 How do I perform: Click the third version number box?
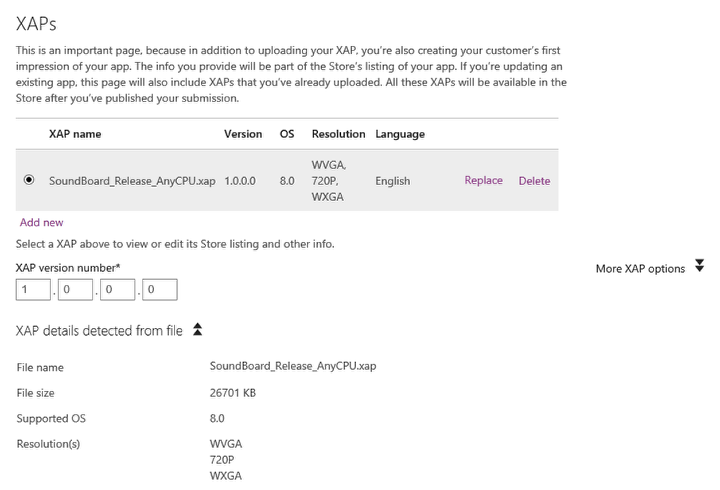(117, 290)
